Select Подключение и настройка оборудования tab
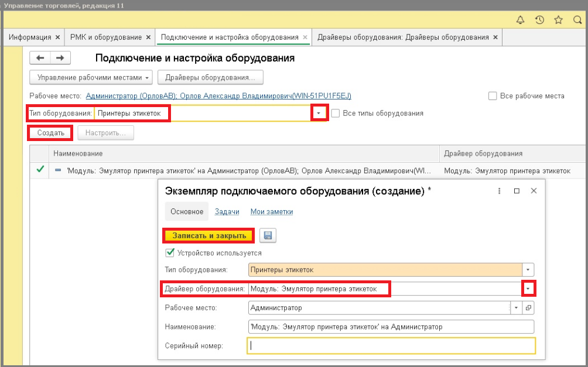The height and width of the screenshot is (367, 588). click(230, 37)
